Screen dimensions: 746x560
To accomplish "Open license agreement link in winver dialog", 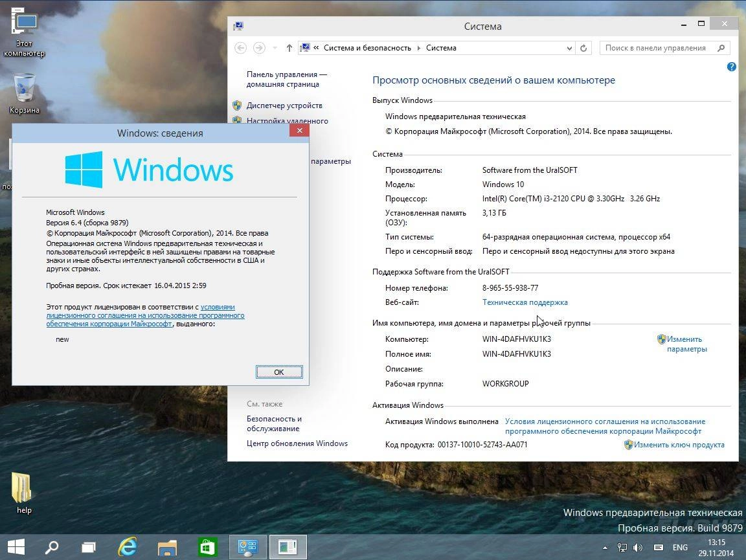I will click(x=145, y=315).
